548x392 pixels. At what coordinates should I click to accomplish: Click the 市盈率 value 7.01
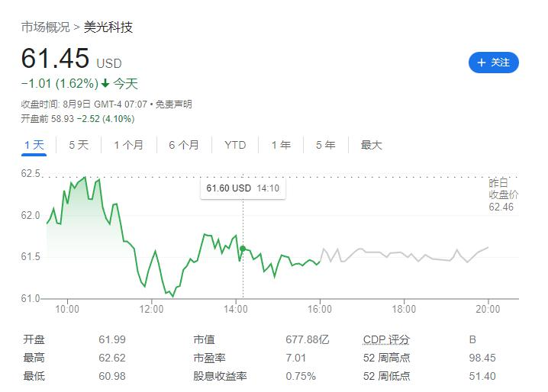tap(295, 358)
